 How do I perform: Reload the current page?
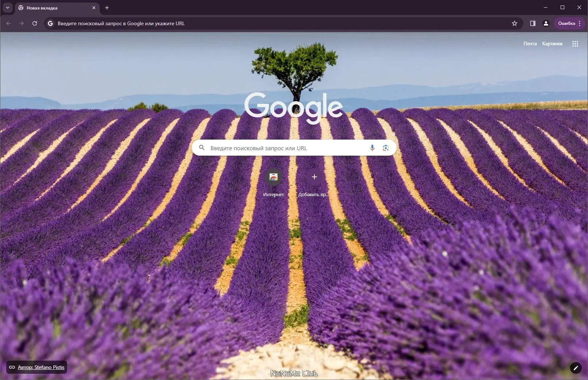tap(35, 23)
